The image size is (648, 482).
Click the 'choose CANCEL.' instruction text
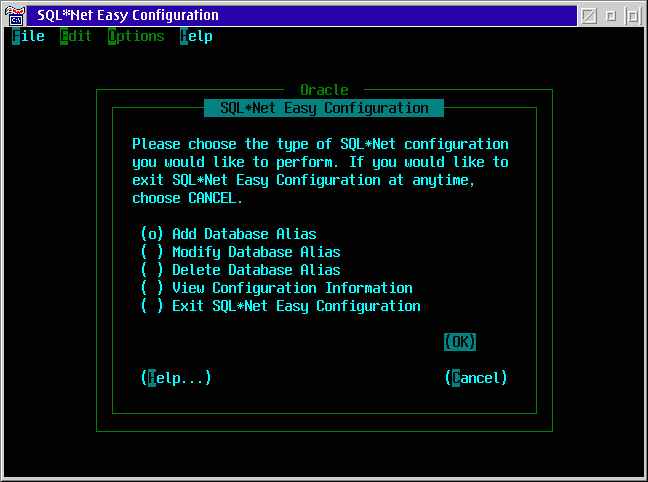[187, 198]
